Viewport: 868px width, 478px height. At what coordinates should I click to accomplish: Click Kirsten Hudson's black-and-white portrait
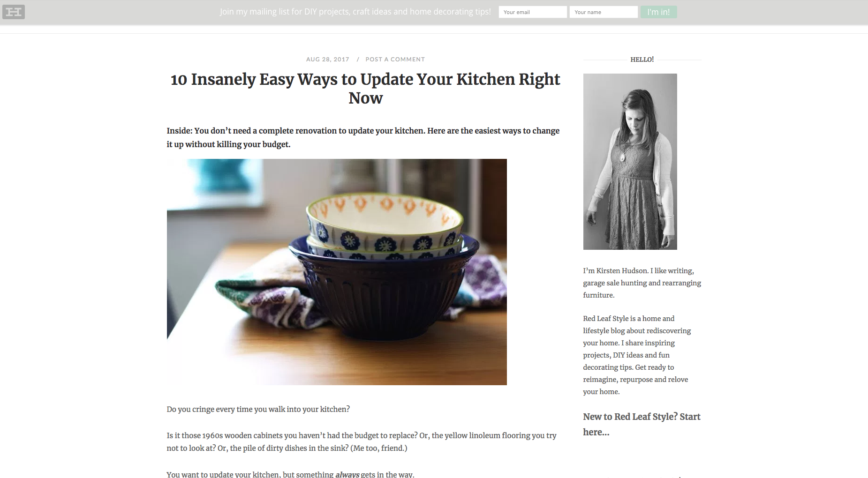tap(630, 162)
